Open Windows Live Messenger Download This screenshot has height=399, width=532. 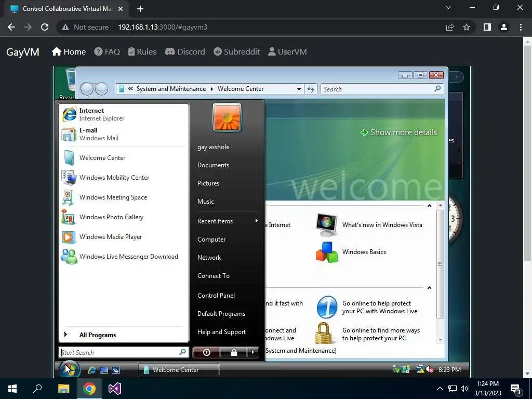[x=124, y=257]
